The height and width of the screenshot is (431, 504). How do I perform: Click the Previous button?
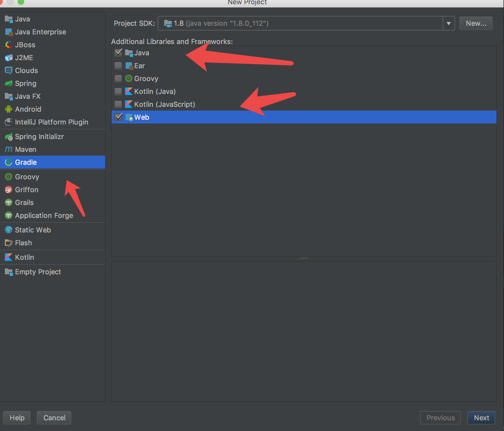click(x=440, y=418)
